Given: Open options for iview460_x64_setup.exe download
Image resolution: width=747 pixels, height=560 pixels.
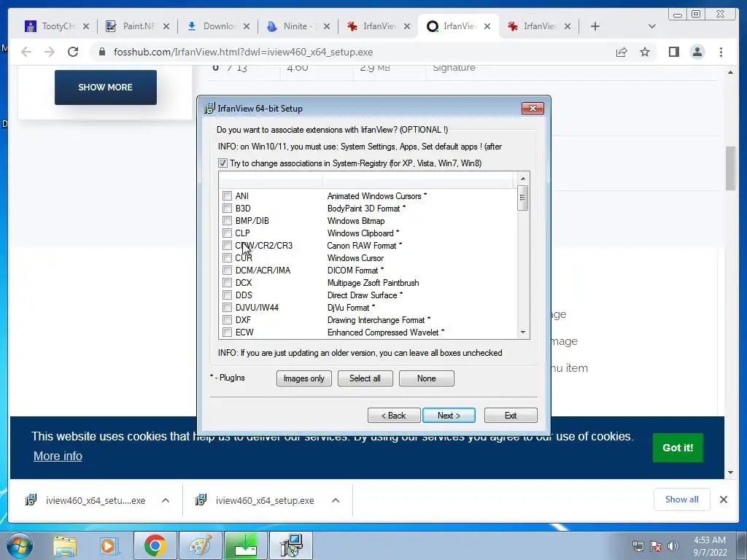Looking at the screenshot, I should [x=336, y=500].
